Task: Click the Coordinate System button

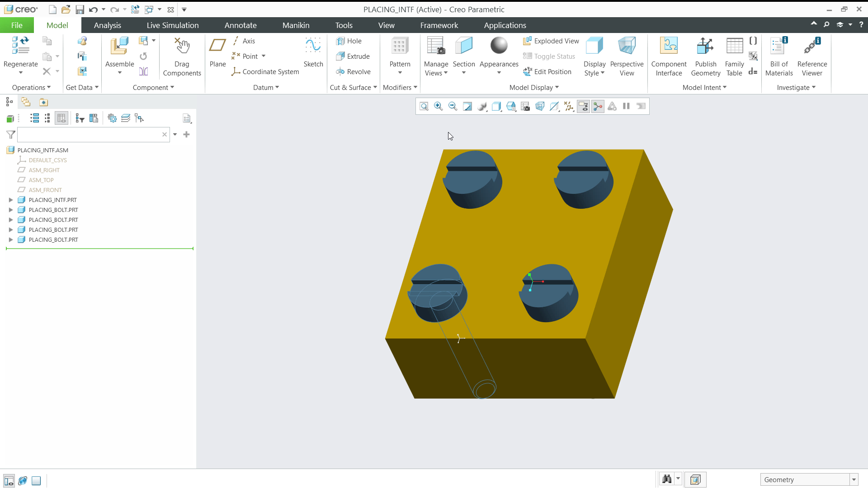Action: [x=265, y=72]
